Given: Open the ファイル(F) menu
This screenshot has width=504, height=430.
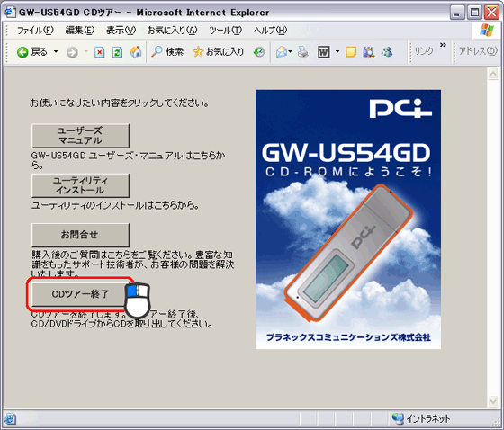Looking at the screenshot, I should [x=35, y=31].
